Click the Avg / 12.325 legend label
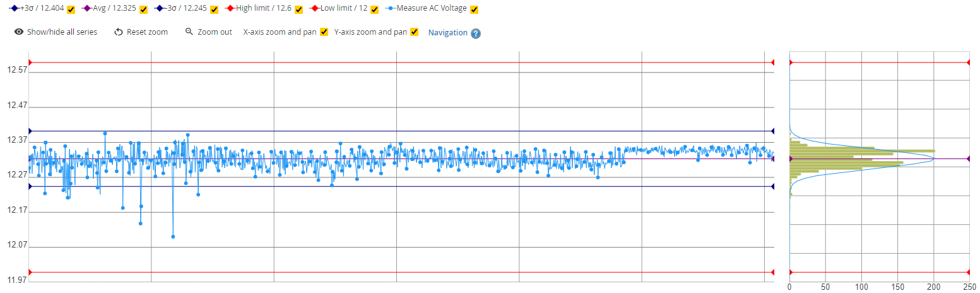The width and height of the screenshot is (980, 293). coord(114,9)
